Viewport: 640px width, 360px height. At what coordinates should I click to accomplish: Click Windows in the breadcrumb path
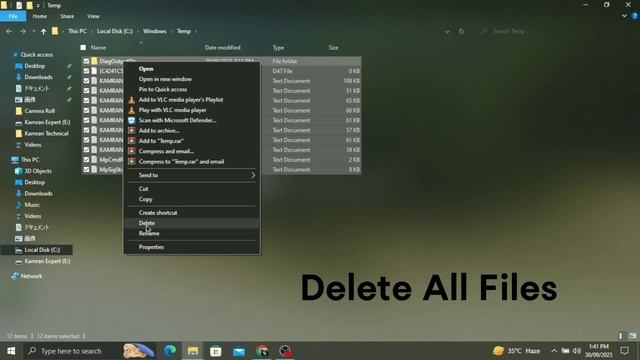click(x=155, y=31)
